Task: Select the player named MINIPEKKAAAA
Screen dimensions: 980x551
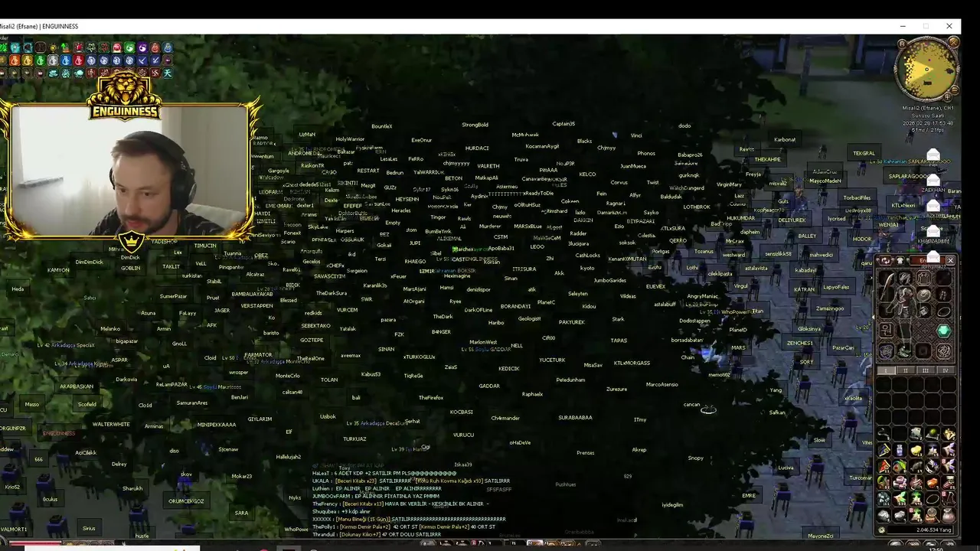Action: tap(217, 424)
